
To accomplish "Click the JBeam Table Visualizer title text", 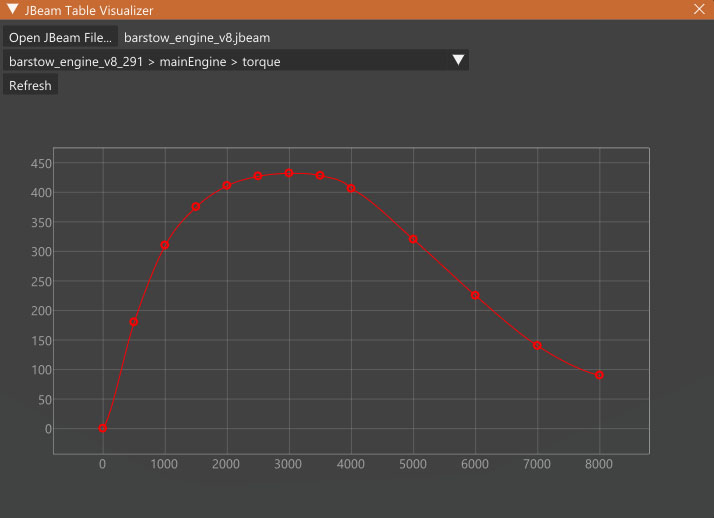I will coord(89,10).
